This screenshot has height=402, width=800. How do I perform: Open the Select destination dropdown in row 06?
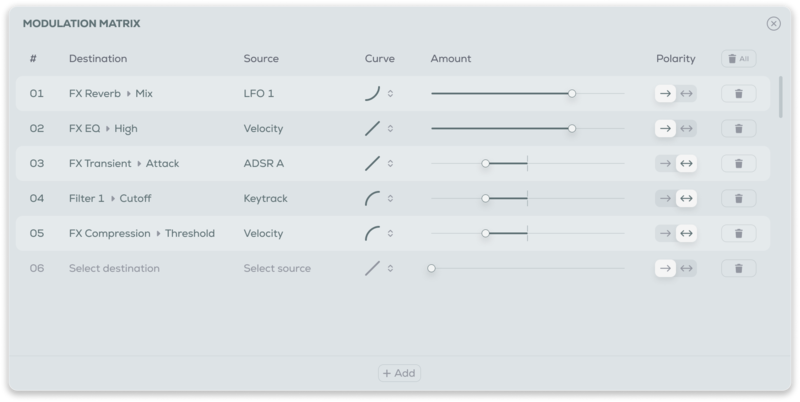pyautogui.click(x=114, y=268)
